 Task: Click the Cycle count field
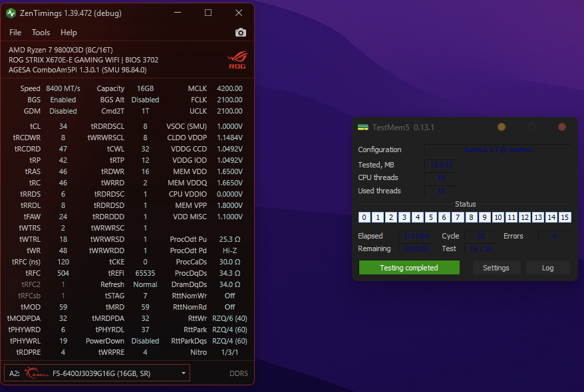480,236
